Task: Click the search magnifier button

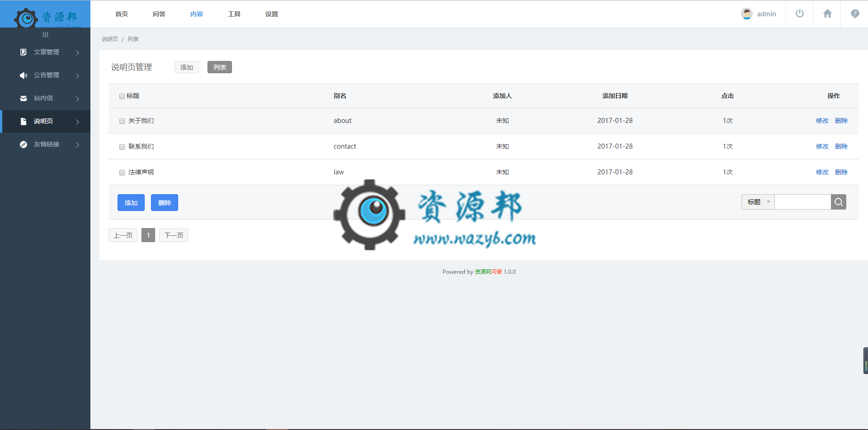Action: click(x=839, y=202)
